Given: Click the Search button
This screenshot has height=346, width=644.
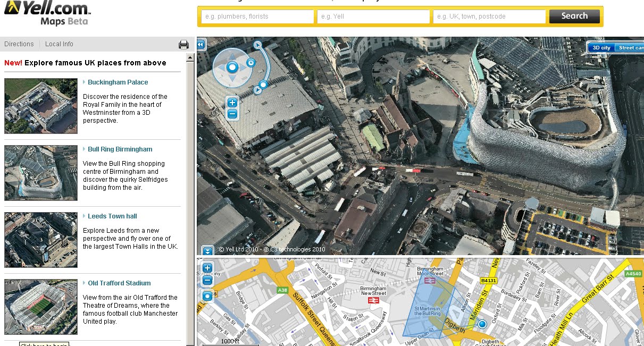Looking at the screenshot, I should tap(574, 16).
